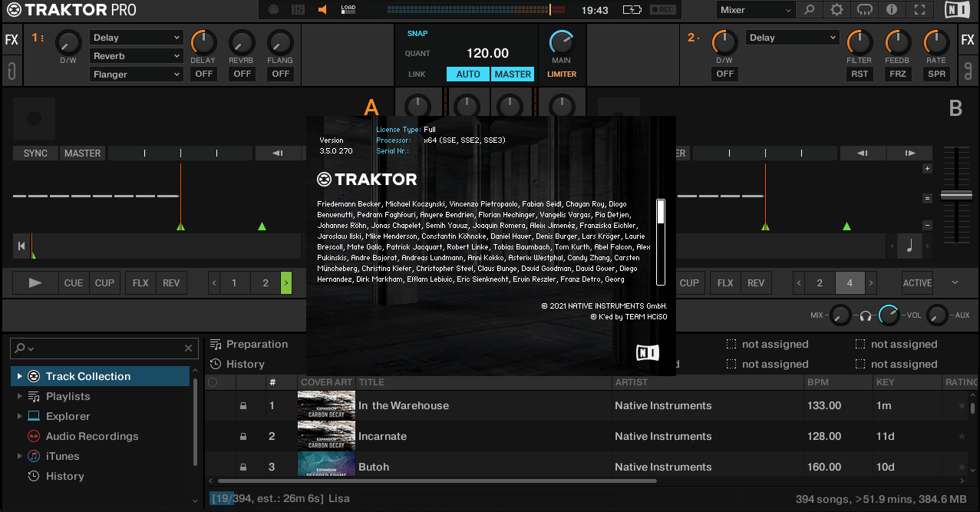Click the plus zoom button beside Deck B waveform
Image resolution: width=980 pixels, height=512 pixels.
pyautogui.click(x=927, y=168)
